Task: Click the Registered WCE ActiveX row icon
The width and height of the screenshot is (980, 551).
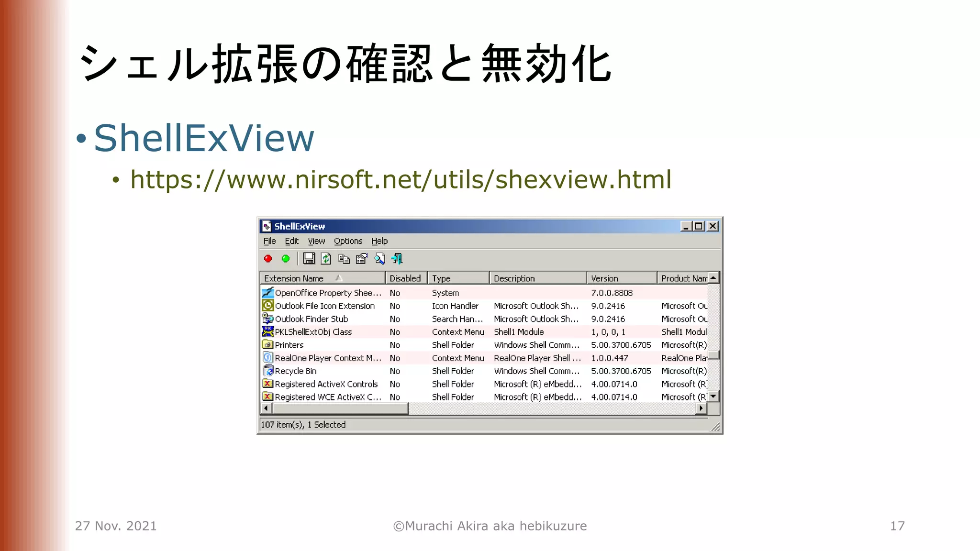Action: coord(268,397)
